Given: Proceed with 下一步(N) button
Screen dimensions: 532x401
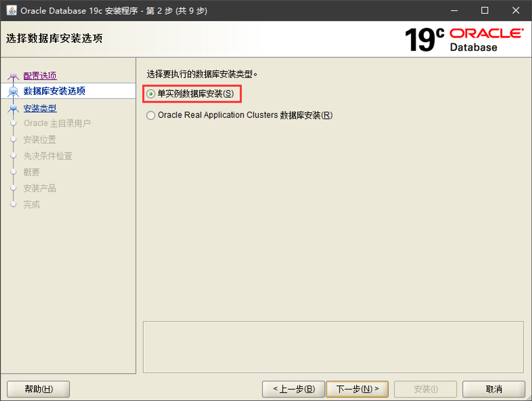Looking at the screenshot, I should 357,389.
